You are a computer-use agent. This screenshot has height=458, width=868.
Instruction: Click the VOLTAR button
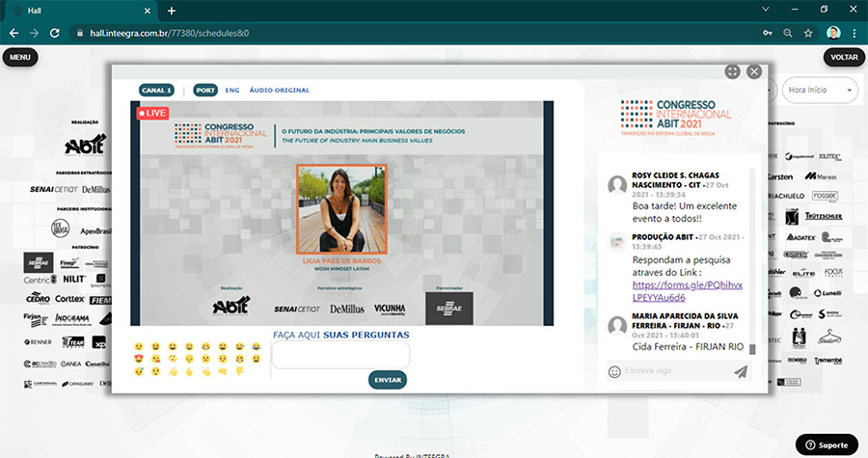tap(844, 57)
